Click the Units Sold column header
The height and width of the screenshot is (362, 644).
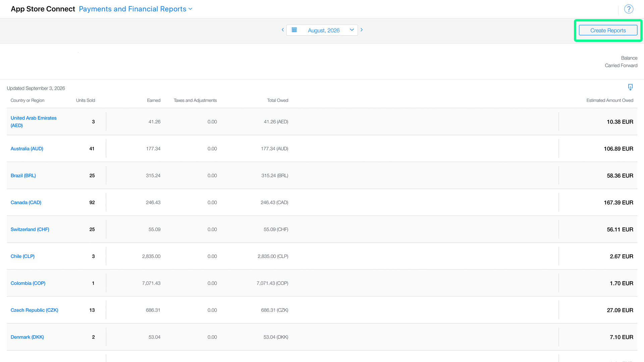tap(86, 100)
